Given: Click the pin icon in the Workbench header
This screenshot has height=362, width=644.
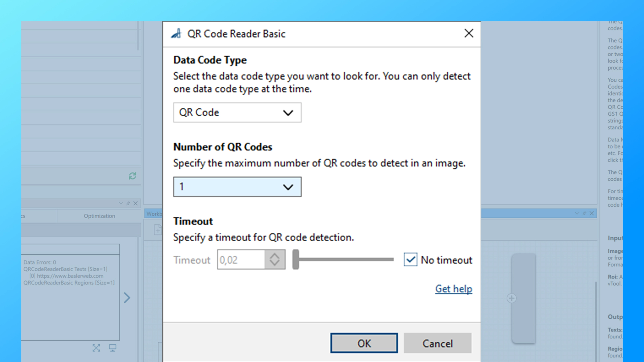Looking at the screenshot, I should 584,213.
